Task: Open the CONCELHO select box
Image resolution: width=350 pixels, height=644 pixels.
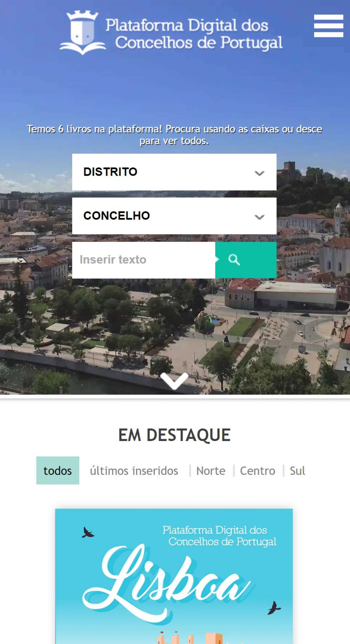Action: click(174, 216)
